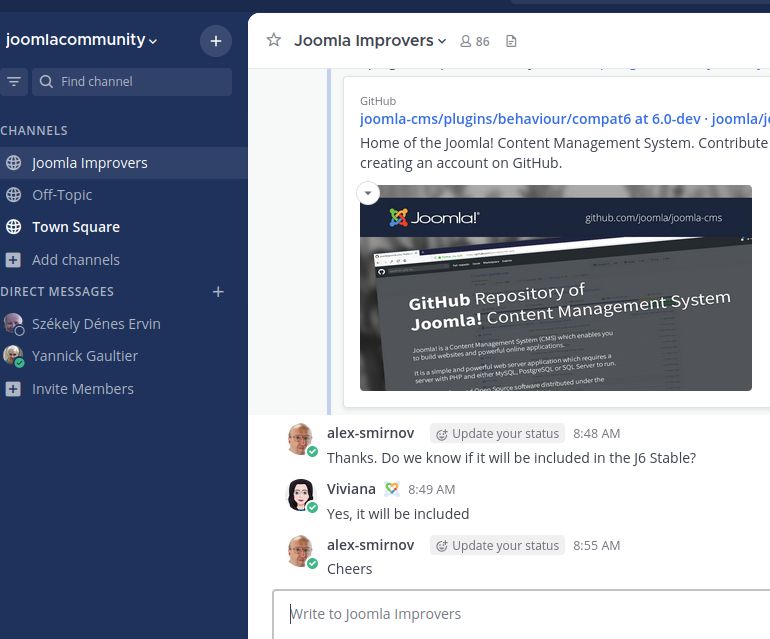The image size is (770, 639).
Task: Open the Town Square channel
Action: (x=124, y=227)
